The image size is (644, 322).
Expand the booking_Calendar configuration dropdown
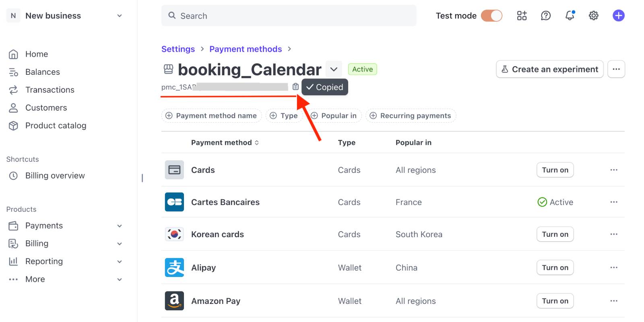point(334,69)
